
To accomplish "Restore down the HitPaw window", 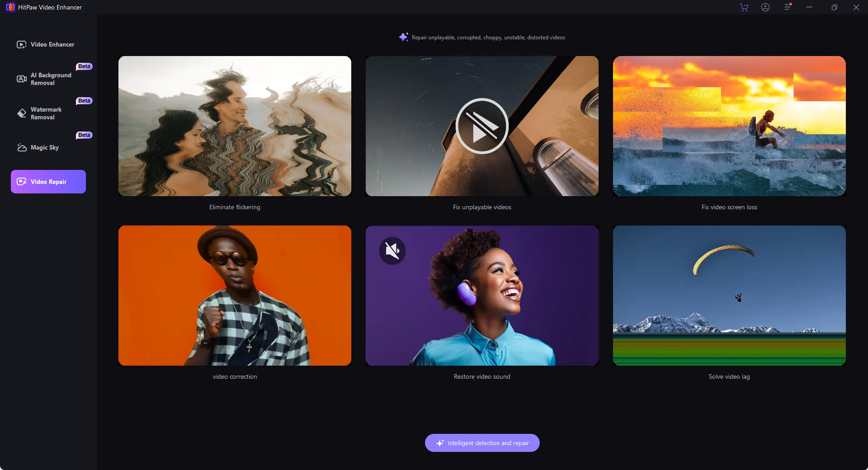I will point(835,7).
